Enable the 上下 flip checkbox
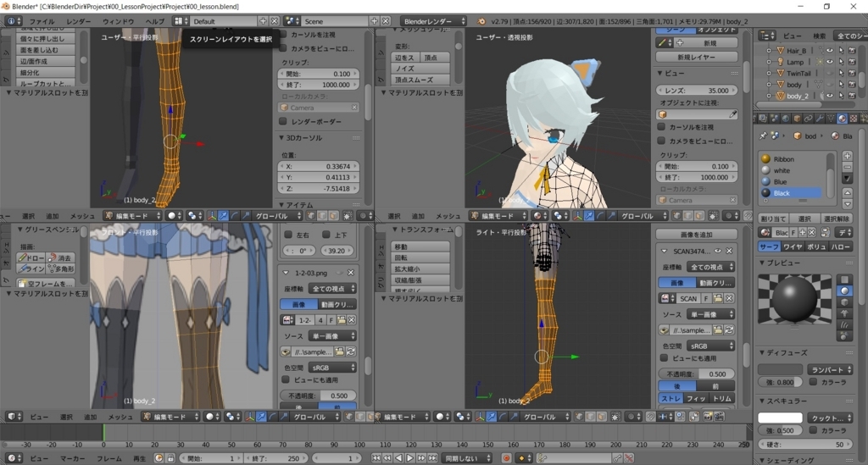868x465 pixels. click(x=326, y=235)
